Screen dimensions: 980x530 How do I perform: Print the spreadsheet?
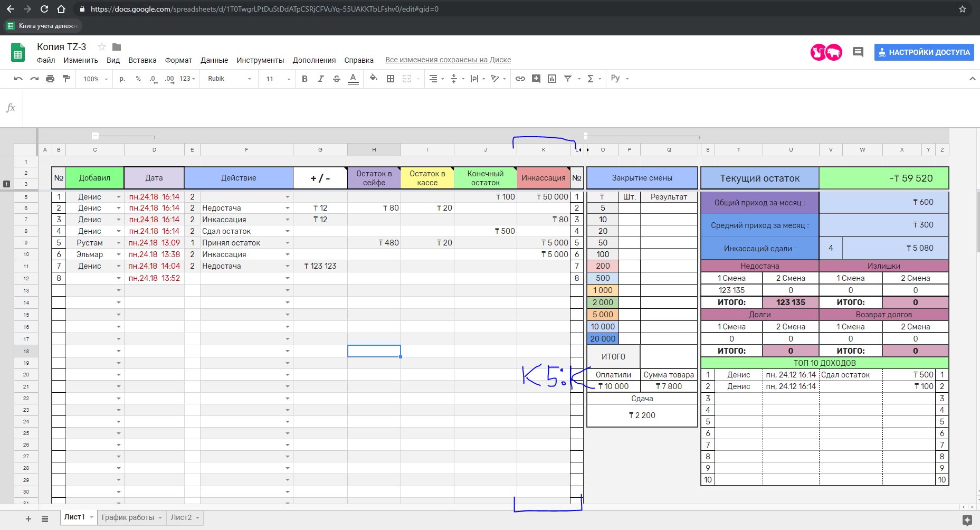point(50,79)
